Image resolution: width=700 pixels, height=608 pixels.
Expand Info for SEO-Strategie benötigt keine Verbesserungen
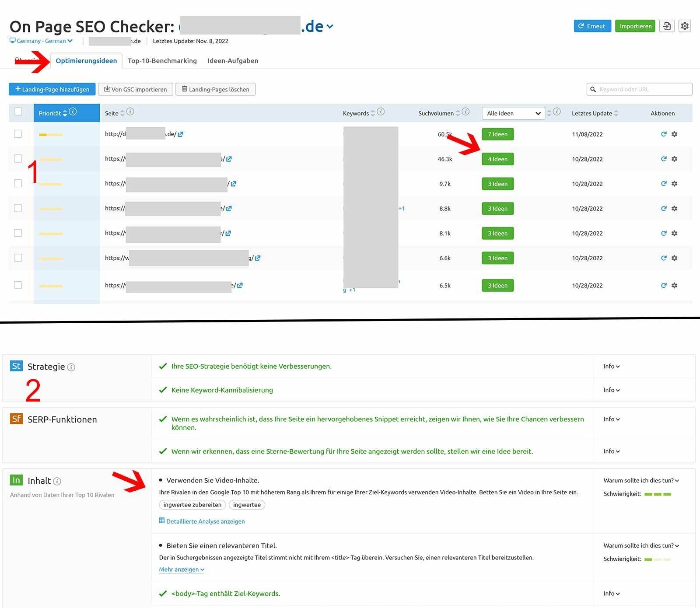pyautogui.click(x=612, y=366)
